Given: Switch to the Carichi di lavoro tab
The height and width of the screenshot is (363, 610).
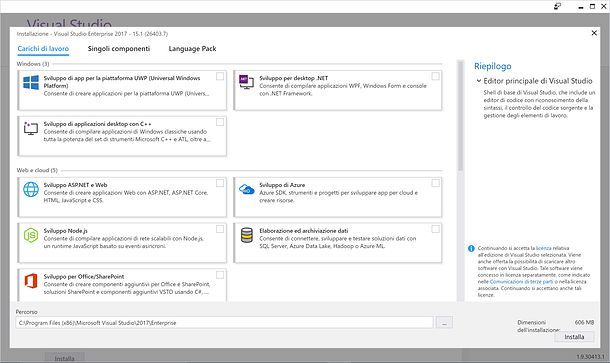Looking at the screenshot, I should [x=43, y=49].
